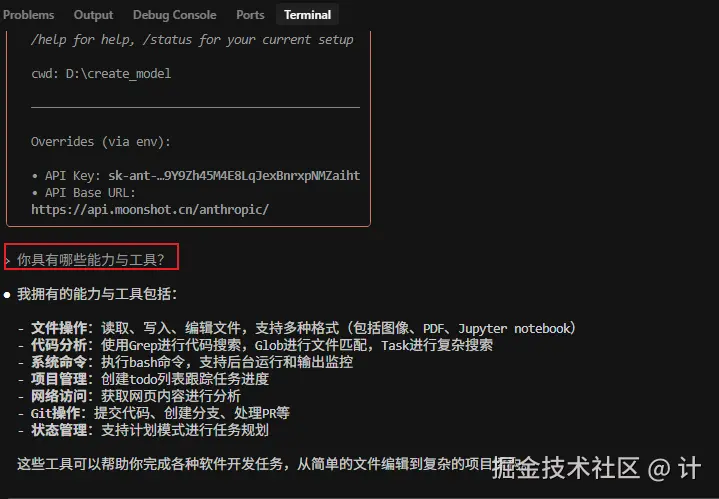Image resolution: width=719 pixels, height=499 pixels.
Task: Open the Output tab
Action: coord(93,15)
